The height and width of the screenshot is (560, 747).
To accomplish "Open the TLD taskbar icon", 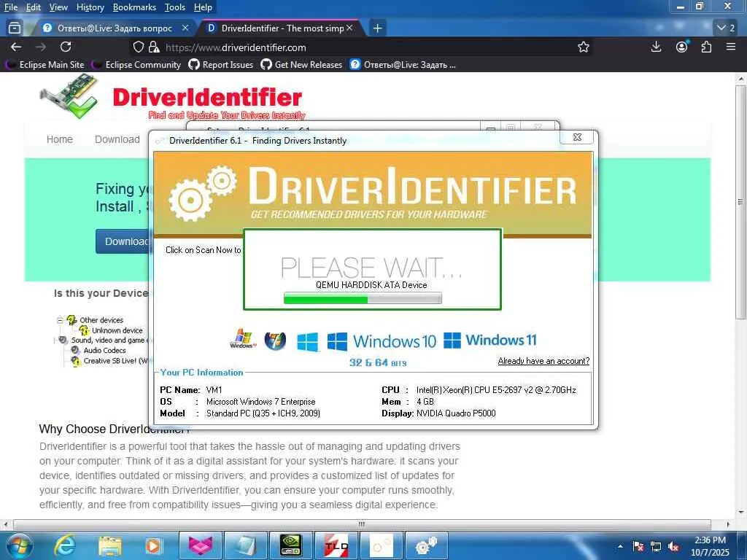I will 336,546.
